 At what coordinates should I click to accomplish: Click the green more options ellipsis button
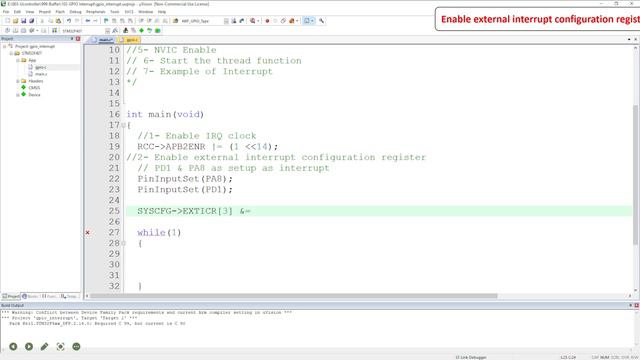tap(76, 347)
